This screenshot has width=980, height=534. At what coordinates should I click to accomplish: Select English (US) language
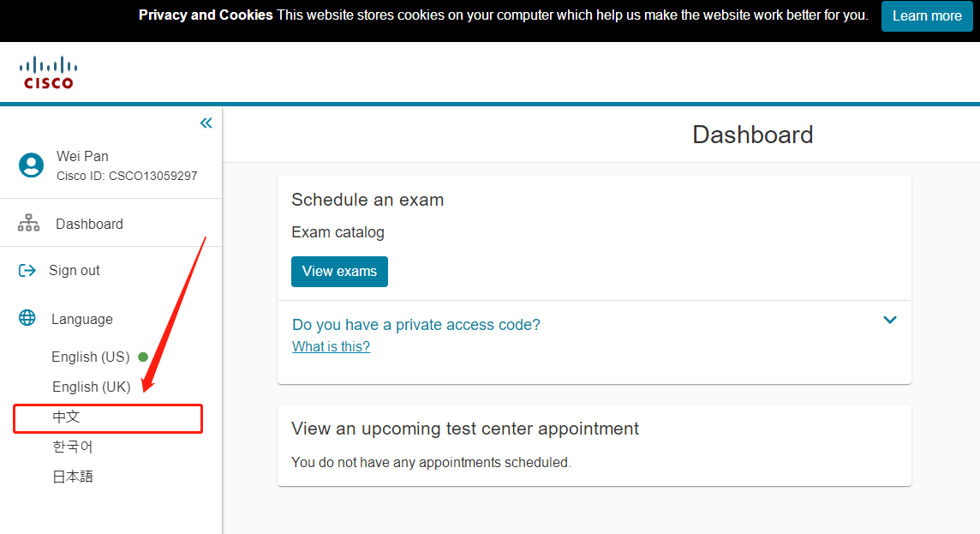coord(90,357)
